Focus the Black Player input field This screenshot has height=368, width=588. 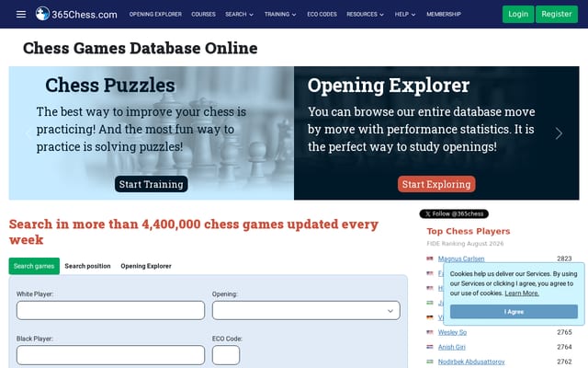pyautogui.click(x=110, y=355)
